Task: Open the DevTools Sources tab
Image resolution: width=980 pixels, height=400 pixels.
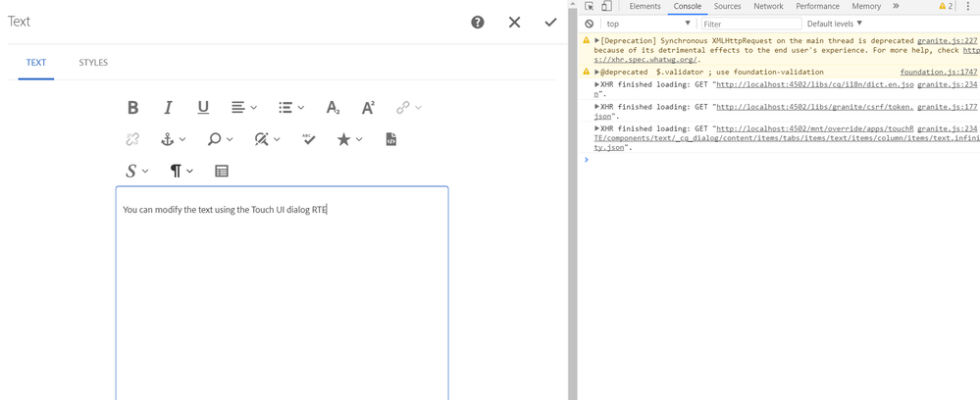Action: (x=728, y=6)
